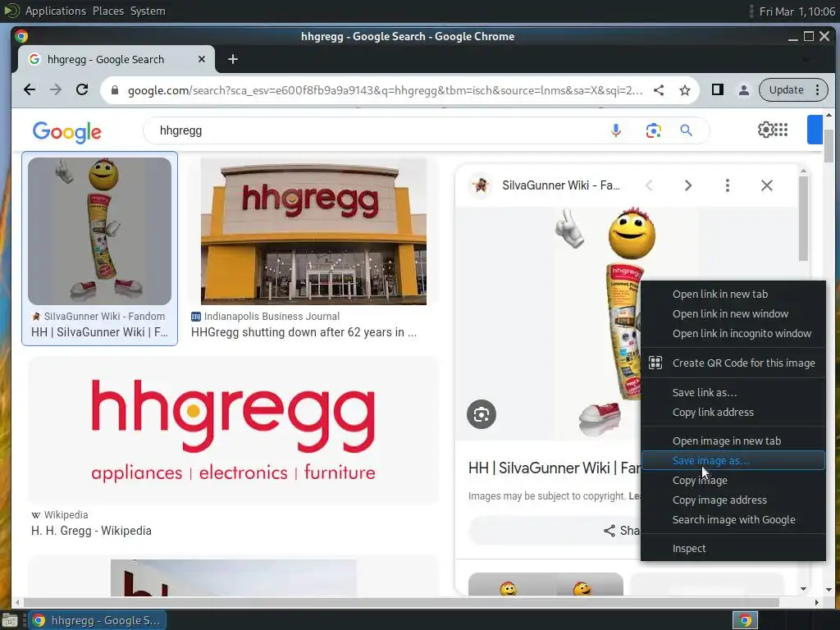The width and height of the screenshot is (840, 630).
Task: Open SilvaGunner Wiki favicon in preview header
Action: pyautogui.click(x=481, y=185)
